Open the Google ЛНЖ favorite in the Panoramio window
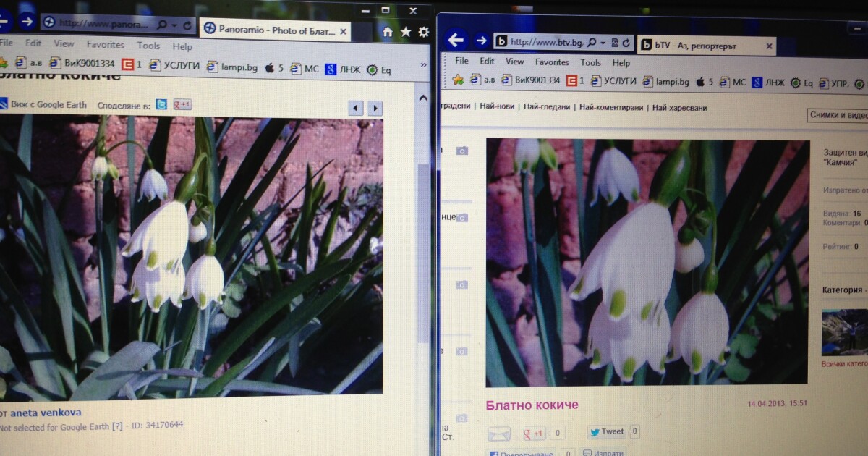Screen dimensions: 868x456 [343, 69]
